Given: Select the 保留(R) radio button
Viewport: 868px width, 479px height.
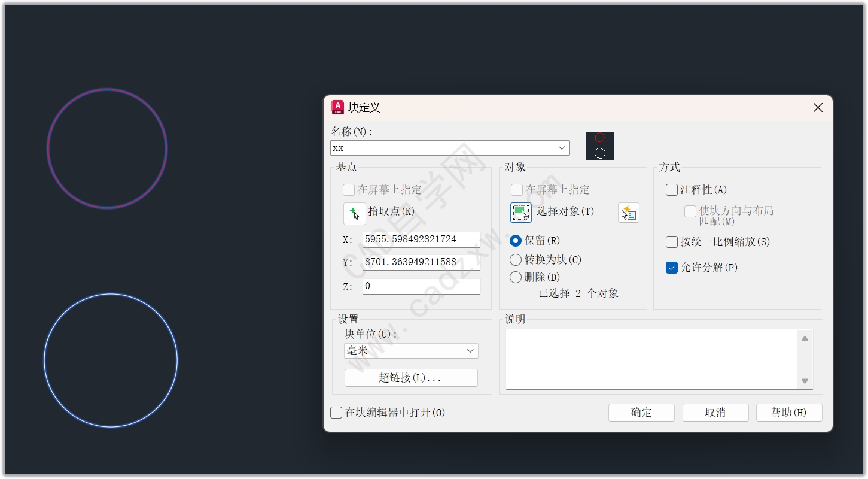Looking at the screenshot, I should tap(516, 241).
